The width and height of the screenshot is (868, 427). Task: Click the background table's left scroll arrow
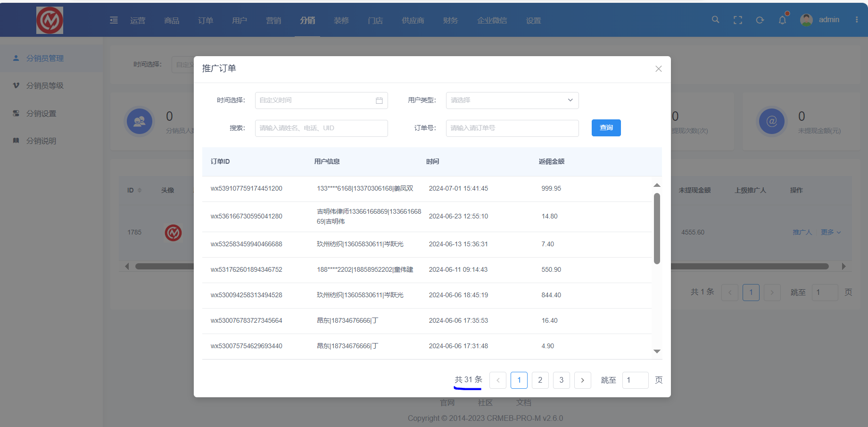(127, 267)
